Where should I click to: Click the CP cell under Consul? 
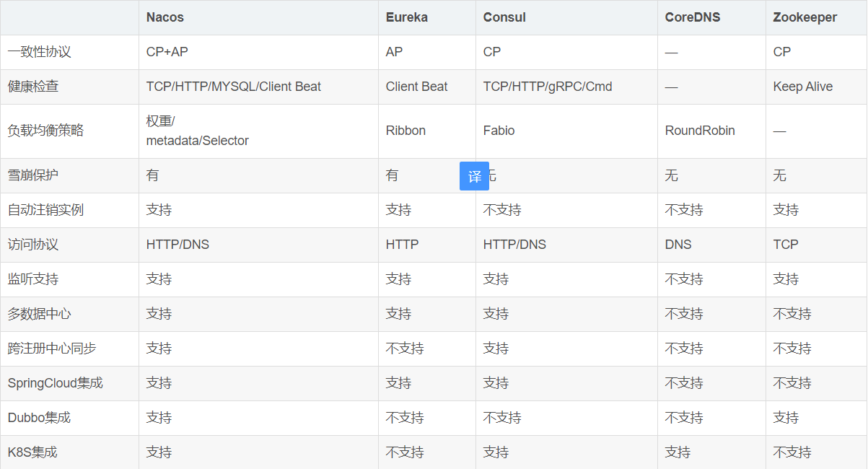coord(492,52)
